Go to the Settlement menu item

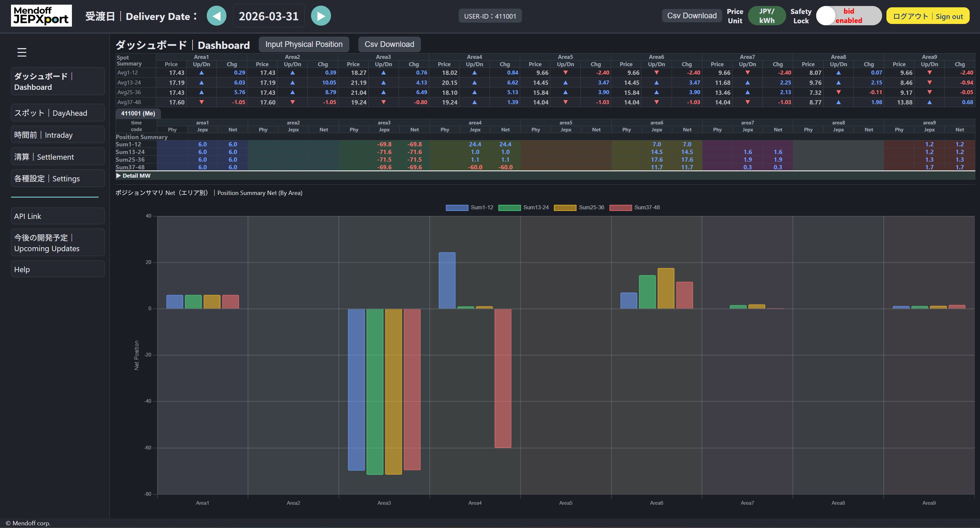coord(58,157)
